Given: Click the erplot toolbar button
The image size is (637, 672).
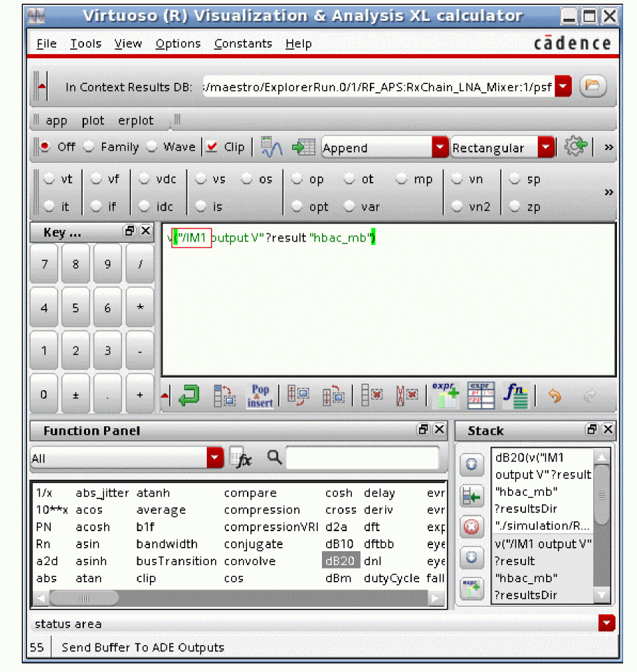Looking at the screenshot, I should (x=135, y=121).
